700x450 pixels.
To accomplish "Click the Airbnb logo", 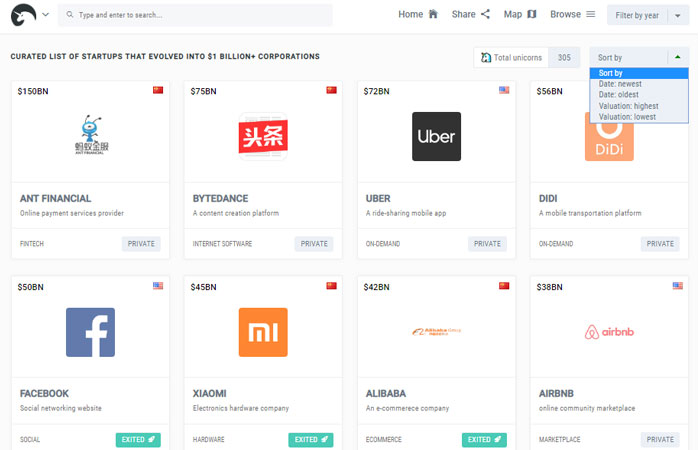I will [609, 332].
